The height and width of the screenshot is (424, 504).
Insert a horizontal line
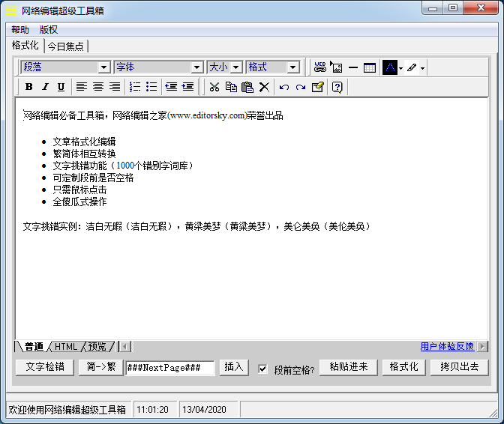pyautogui.click(x=353, y=67)
